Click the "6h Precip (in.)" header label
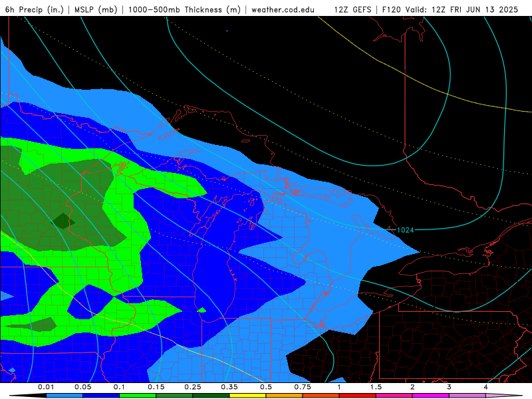 (35, 9)
